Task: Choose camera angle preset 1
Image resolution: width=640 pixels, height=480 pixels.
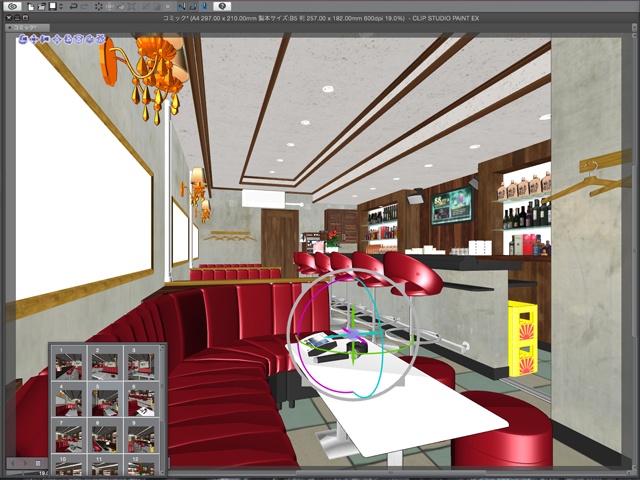Action: 69,364
